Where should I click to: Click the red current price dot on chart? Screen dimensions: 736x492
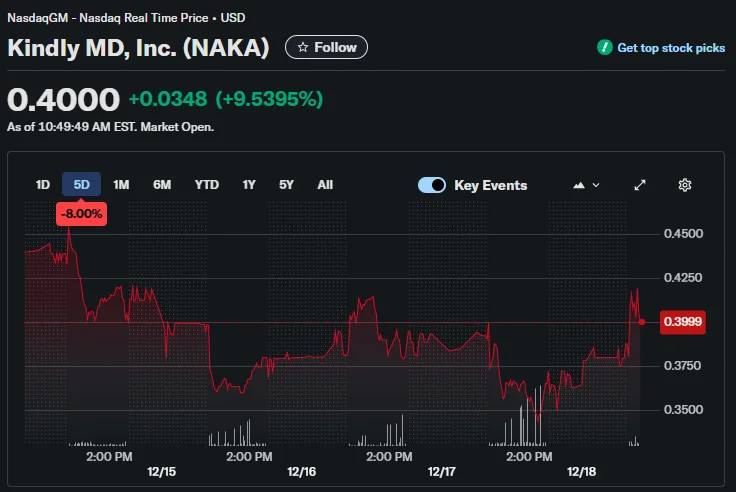(642, 322)
